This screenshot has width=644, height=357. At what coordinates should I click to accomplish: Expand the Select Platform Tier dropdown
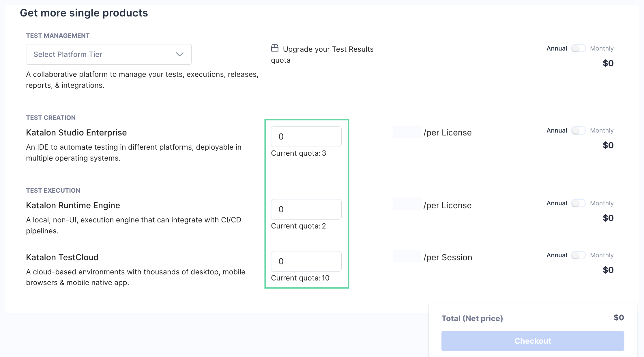click(109, 54)
